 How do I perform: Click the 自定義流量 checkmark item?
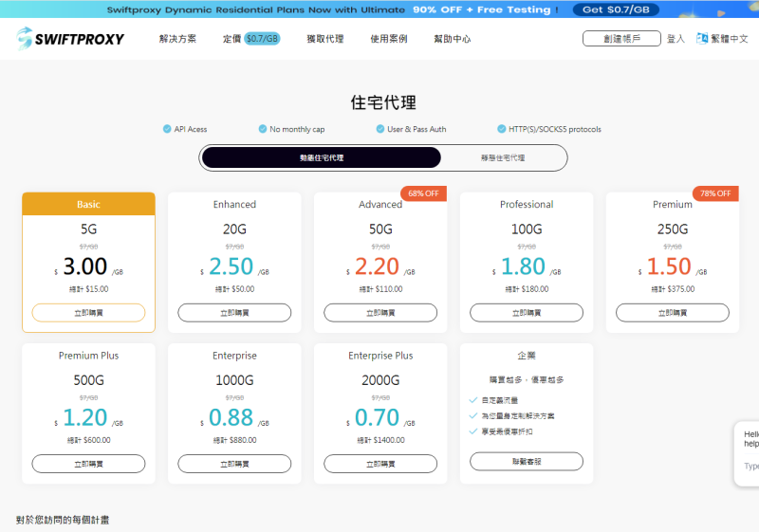point(493,400)
